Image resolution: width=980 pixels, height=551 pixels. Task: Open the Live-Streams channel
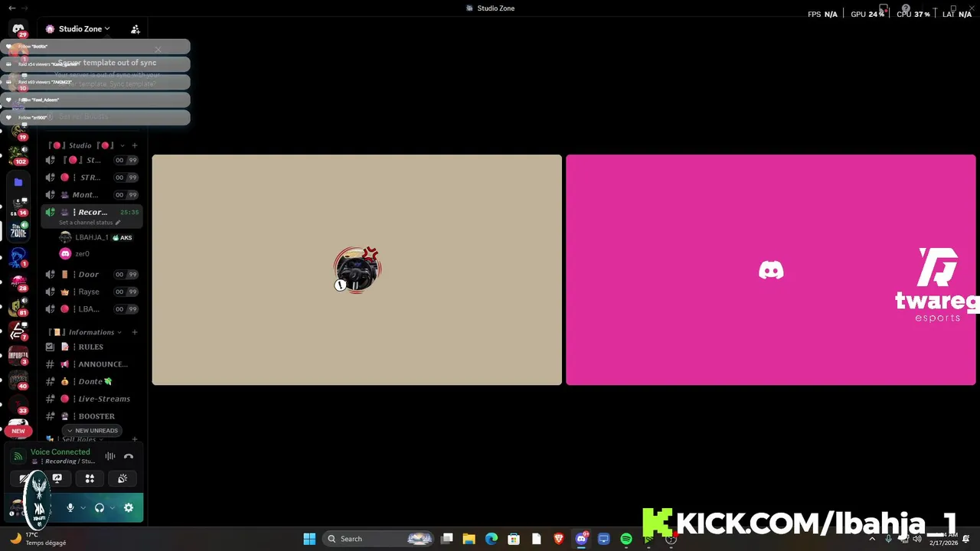click(x=92, y=399)
